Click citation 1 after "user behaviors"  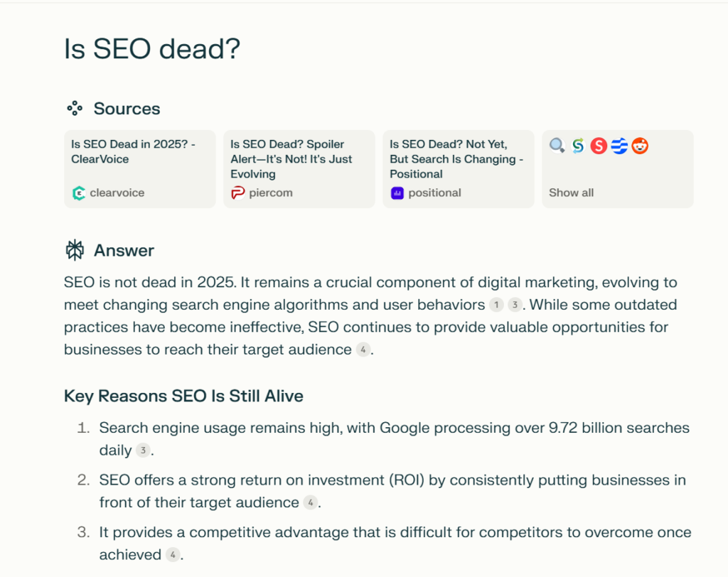click(496, 305)
